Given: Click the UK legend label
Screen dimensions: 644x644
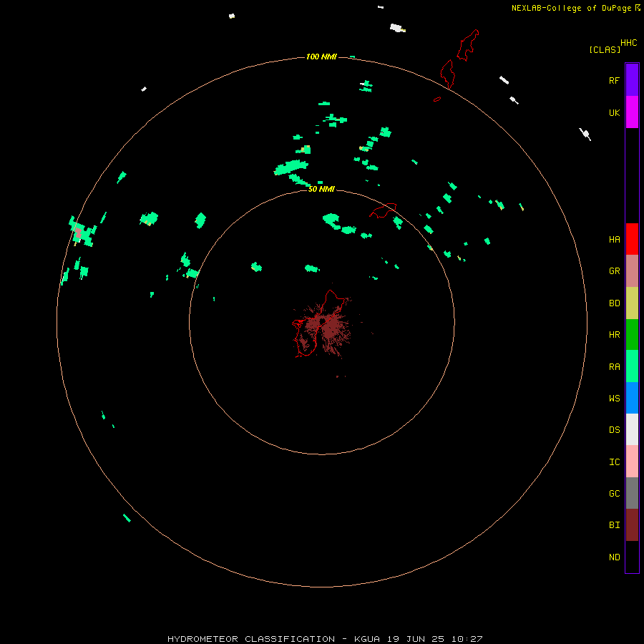Looking at the screenshot, I should pyautogui.click(x=614, y=112).
